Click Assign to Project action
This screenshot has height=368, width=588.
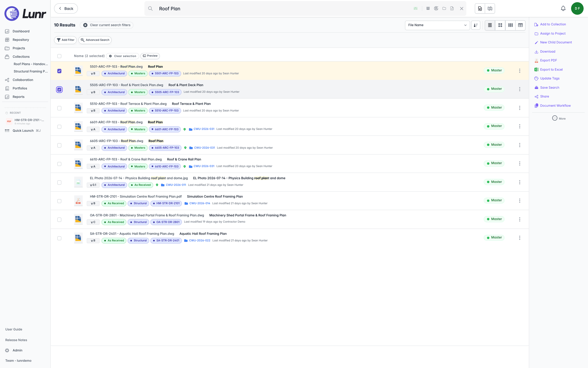[x=550, y=34]
